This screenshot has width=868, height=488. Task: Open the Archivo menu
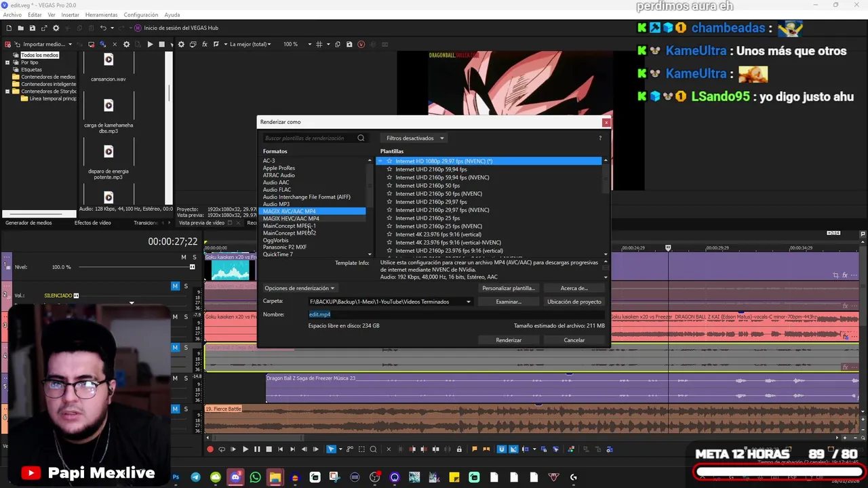coord(12,15)
